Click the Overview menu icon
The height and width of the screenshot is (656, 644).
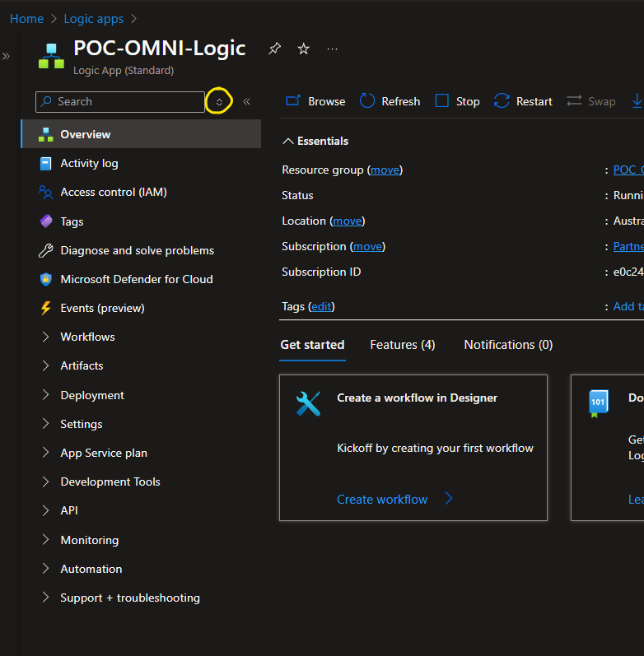pyautogui.click(x=45, y=134)
